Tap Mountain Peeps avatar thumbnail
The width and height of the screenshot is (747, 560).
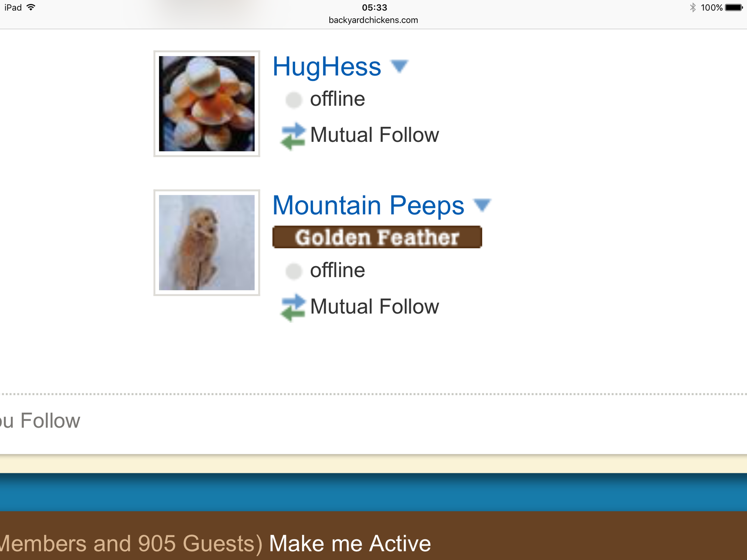click(207, 243)
